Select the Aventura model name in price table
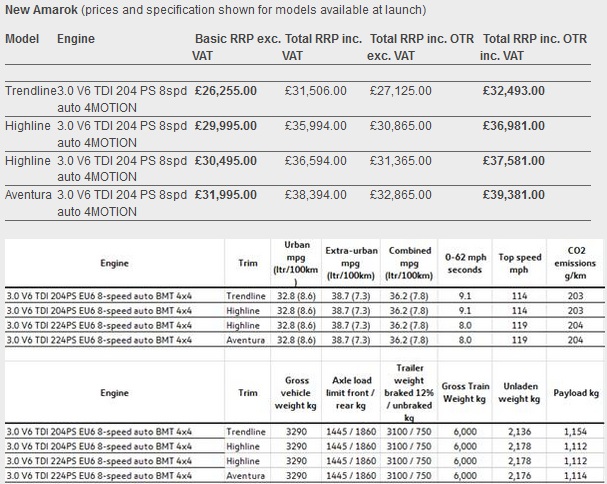 [28, 195]
